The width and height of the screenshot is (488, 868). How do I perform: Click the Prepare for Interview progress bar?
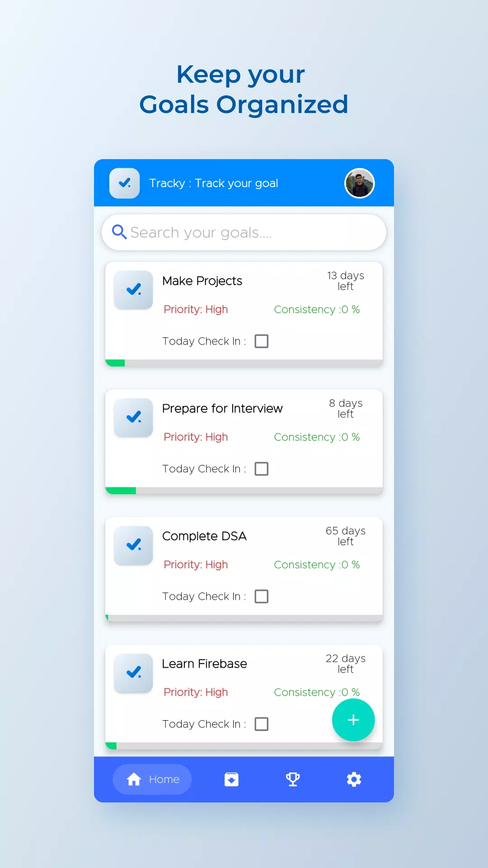(x=244, y=491)
